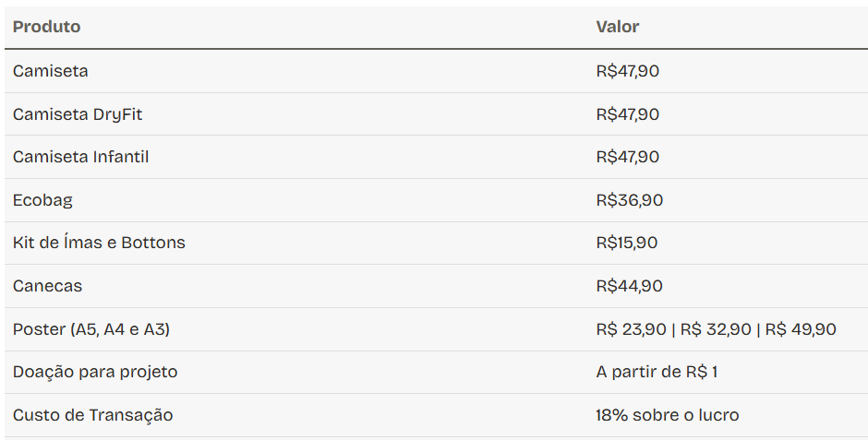The width and height of the screenshot is (868, 440).
Task: Click the poster price R$ 49,90
Action: click(x=801, y=329)
